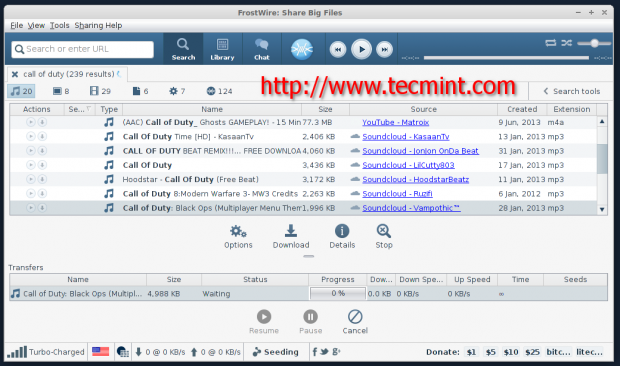The height and width of the screenshot is (366, 620).
Task: Toggle repeat playback mode
Action: pyautogui.click(x=550, y=43)
